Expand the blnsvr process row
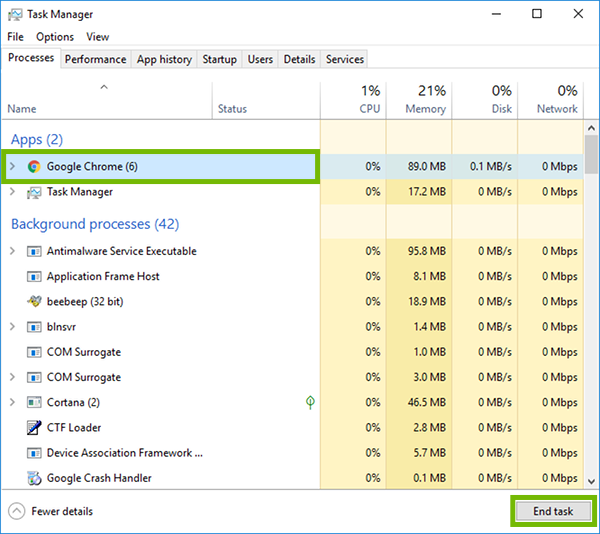 [12, 327]
